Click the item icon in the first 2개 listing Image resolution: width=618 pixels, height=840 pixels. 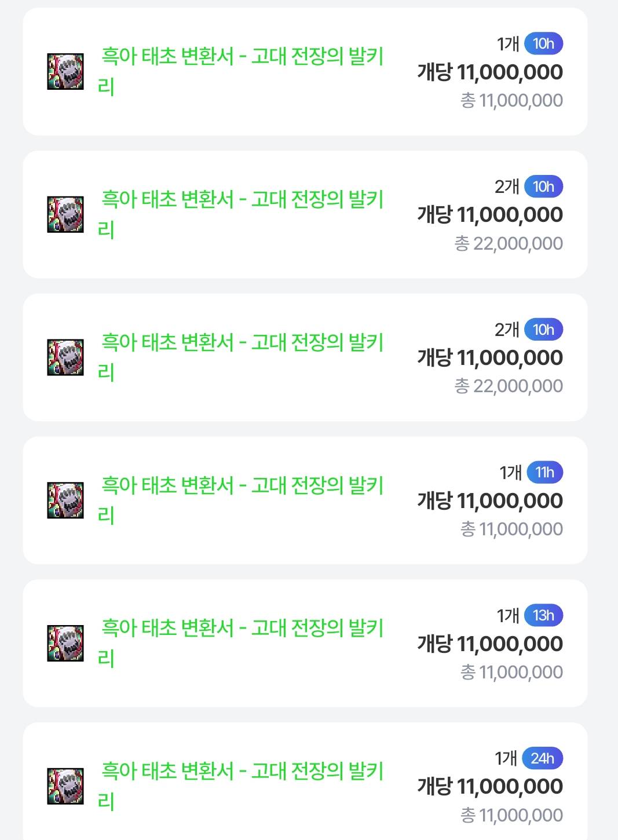[x=65, y=214]
